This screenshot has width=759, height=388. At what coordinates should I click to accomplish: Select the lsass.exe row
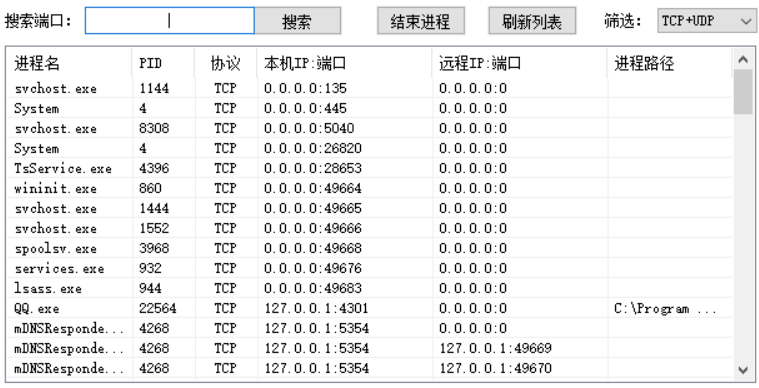[370, 288]
